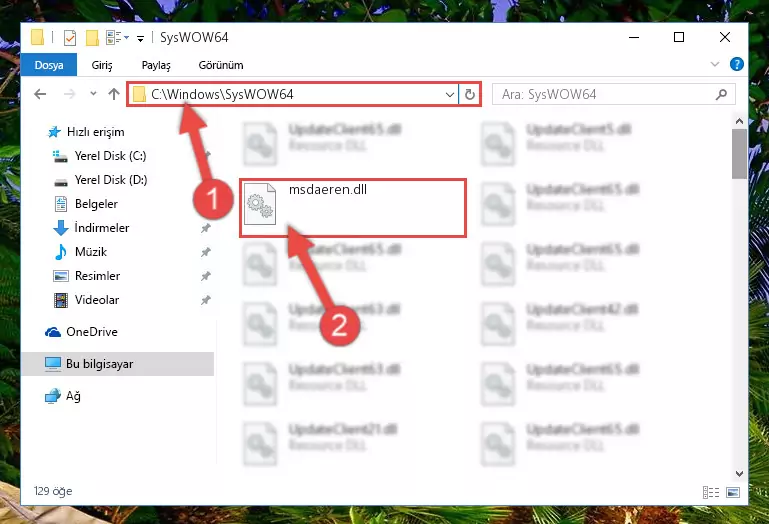Refresh the SysWOW64 folder view
The height and width of the screenshot is (524, 769).
click(x=469, y=94)
